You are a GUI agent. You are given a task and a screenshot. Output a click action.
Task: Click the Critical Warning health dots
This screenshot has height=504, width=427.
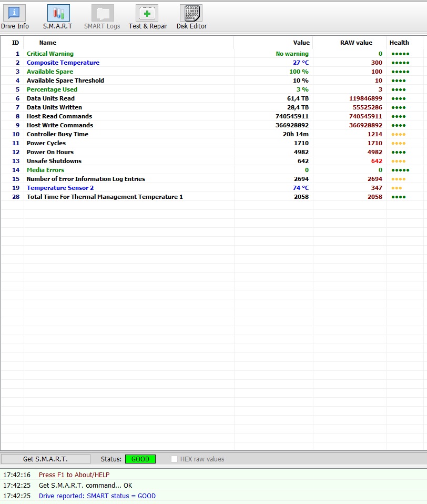click(x=400, y=54)
